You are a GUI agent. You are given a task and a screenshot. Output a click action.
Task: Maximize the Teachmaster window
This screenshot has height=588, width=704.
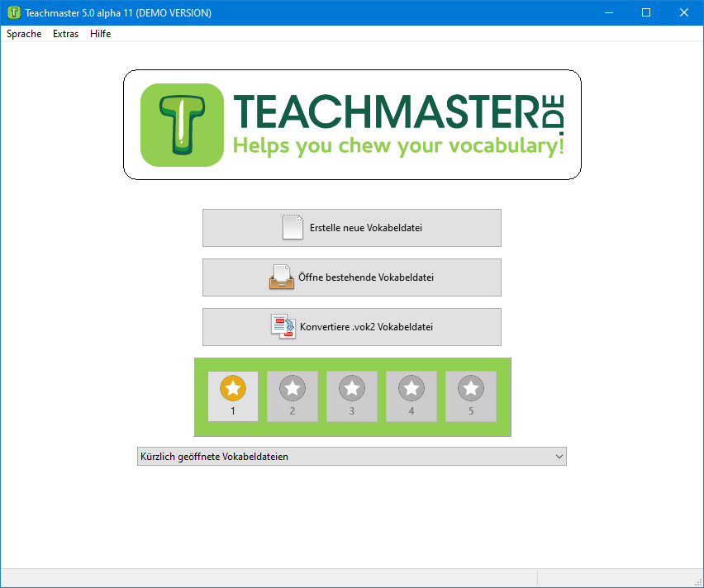[646, 12]
